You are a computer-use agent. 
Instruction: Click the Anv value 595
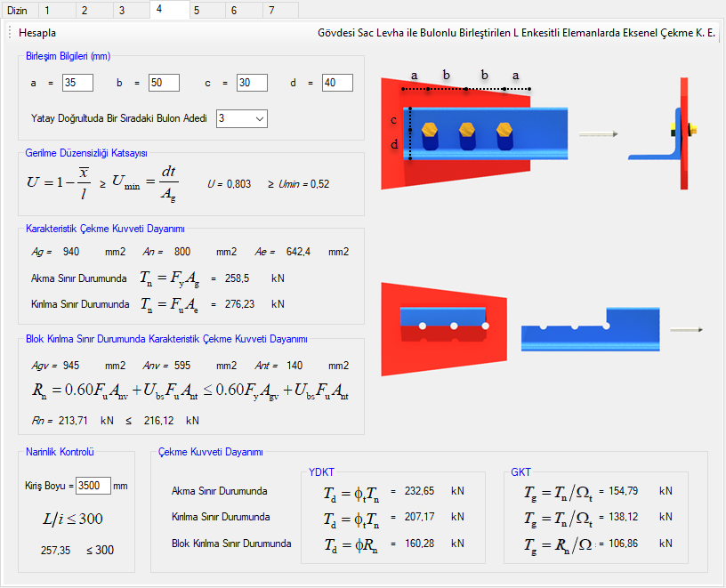[182, 366]
